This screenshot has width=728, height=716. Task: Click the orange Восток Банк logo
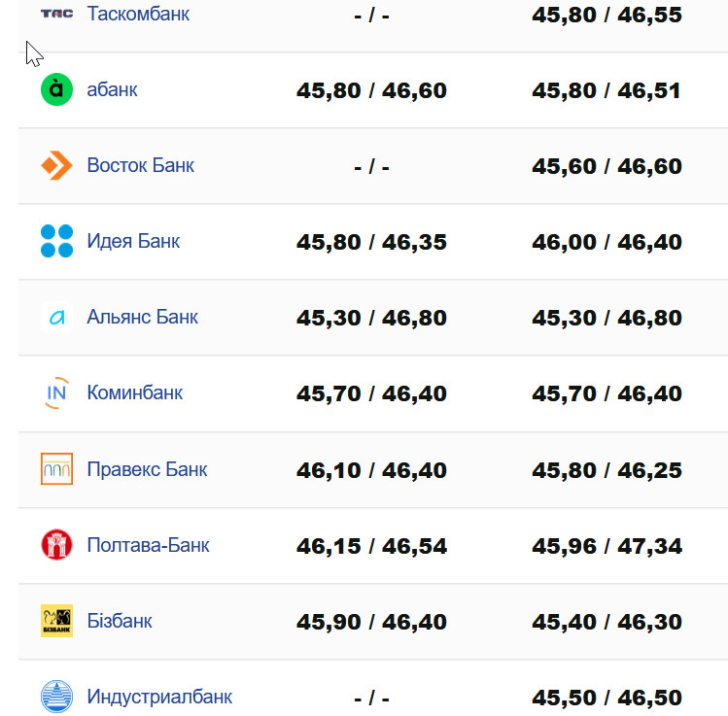click(x=56, y=165)
